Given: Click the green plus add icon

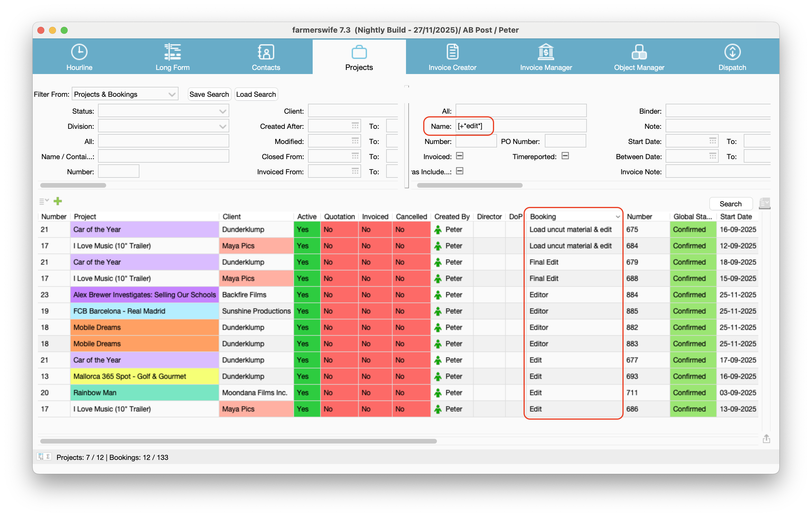Looking at the screenshot, I should [58, 201].
